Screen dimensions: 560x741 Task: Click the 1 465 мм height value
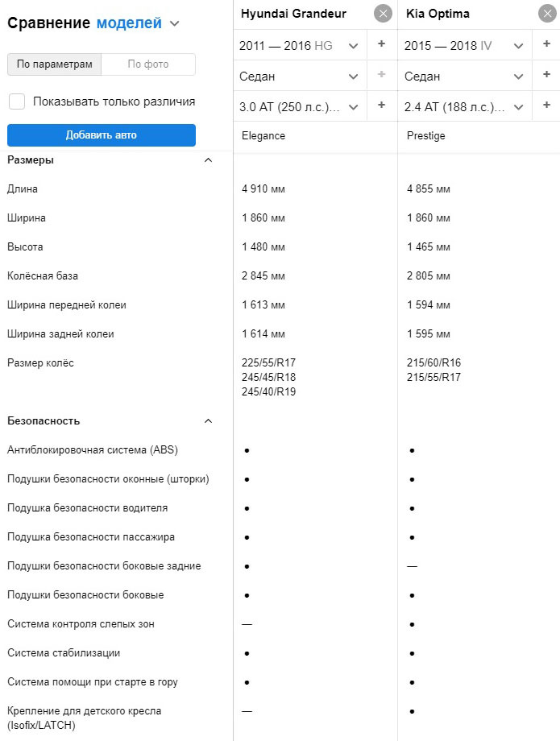428,247
